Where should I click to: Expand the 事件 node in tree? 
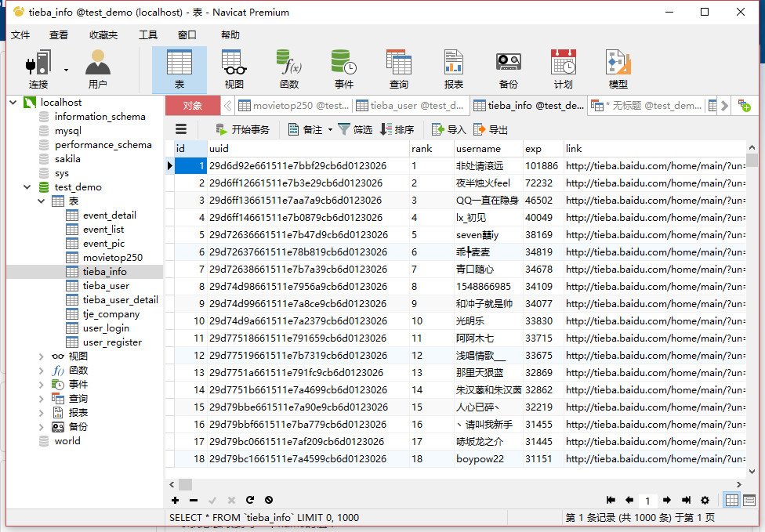[x=42, y=385]
